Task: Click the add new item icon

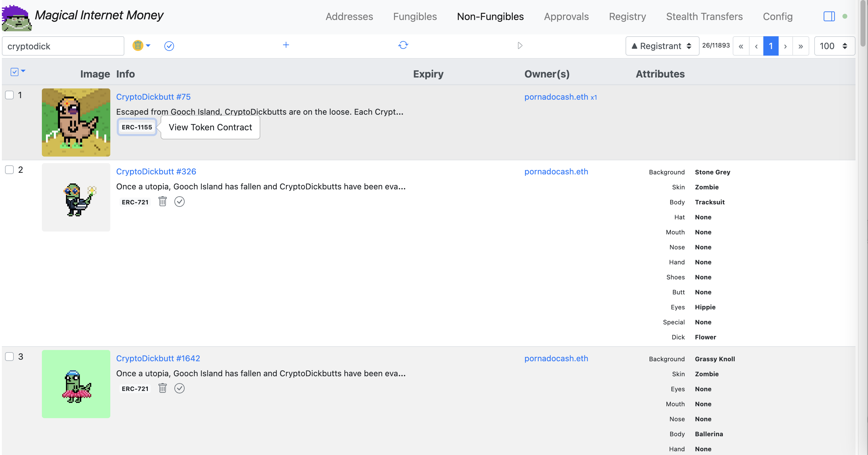Action: [286, 45]
